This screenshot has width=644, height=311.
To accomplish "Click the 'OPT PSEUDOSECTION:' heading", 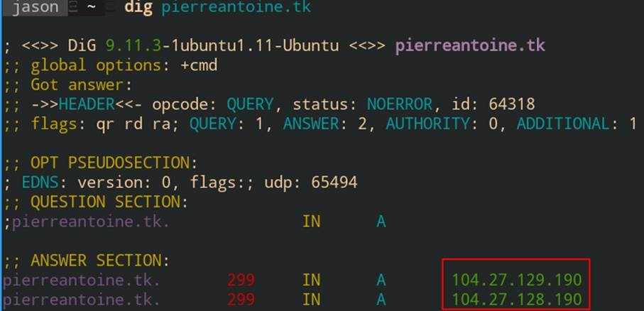I will tap(114, 163).
